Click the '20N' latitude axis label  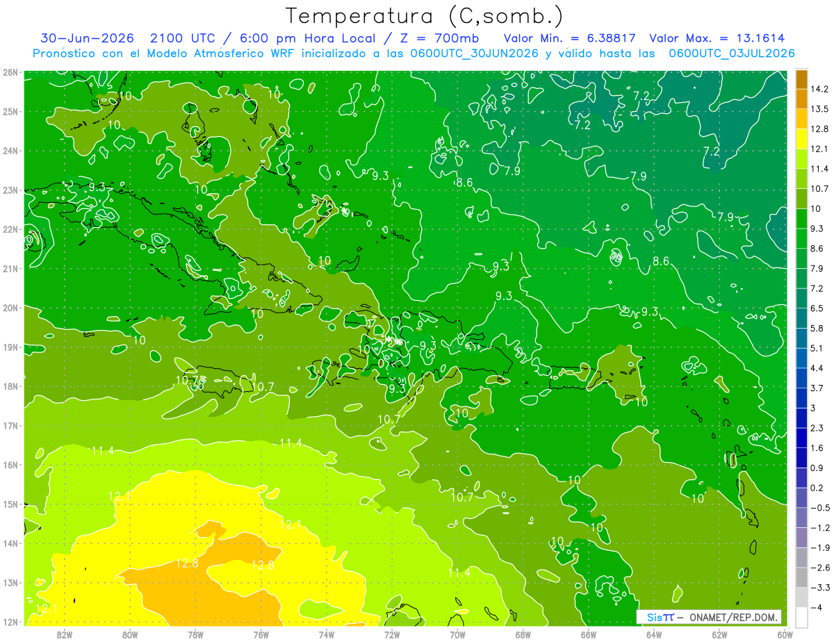click(10, 308)
